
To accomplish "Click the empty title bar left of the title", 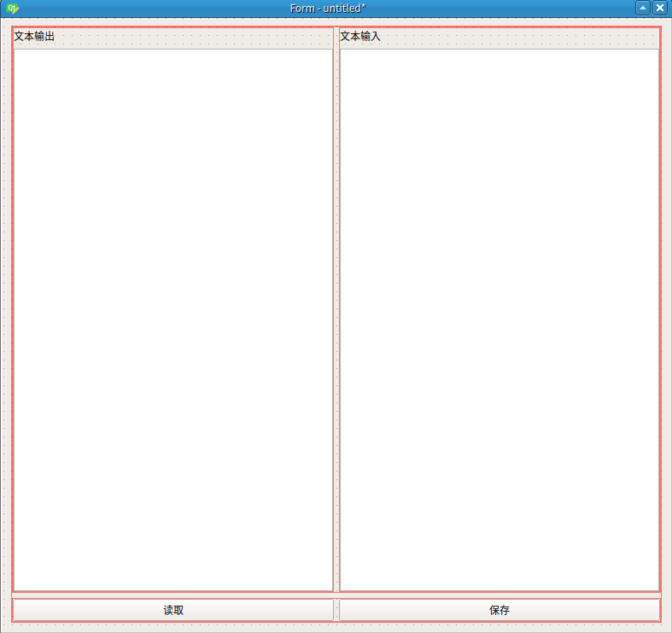I will pos(154,9).
